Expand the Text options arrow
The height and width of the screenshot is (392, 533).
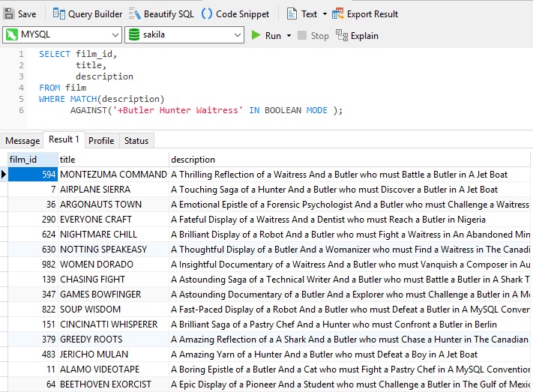325,14
